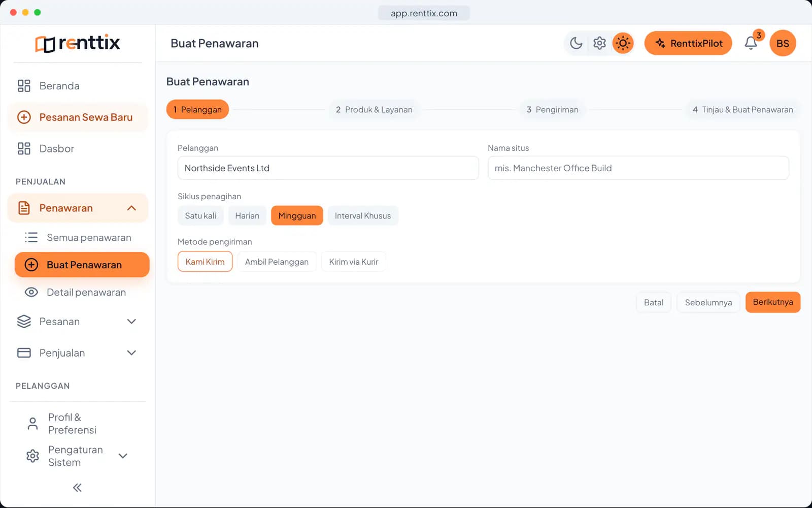
Task: Select Interval Khusus billing cycle
Action: pyautogui.click(x=363, y=216)
